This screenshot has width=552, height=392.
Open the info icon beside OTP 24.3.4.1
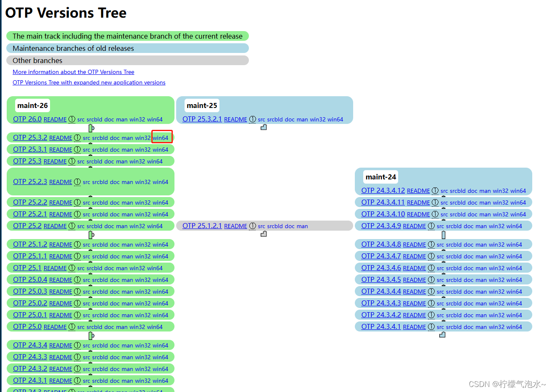[x=431, y=327]
